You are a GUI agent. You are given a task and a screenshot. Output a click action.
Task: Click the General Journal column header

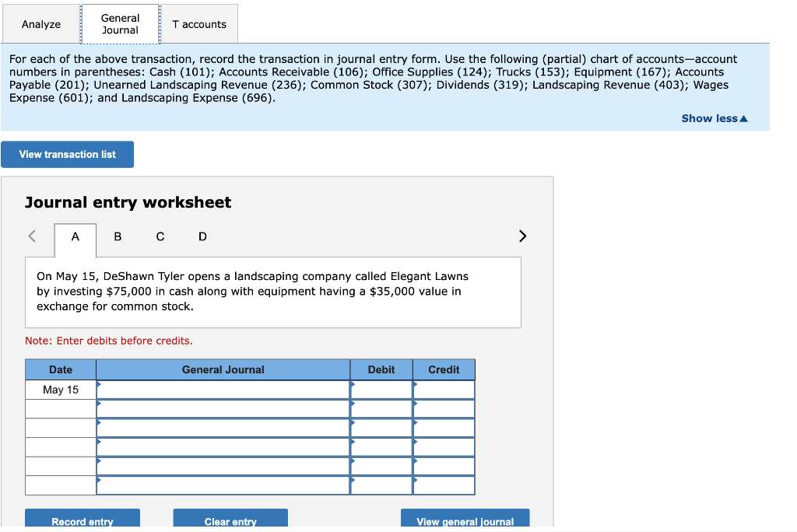pyautogui.click(x=223, y=369)
